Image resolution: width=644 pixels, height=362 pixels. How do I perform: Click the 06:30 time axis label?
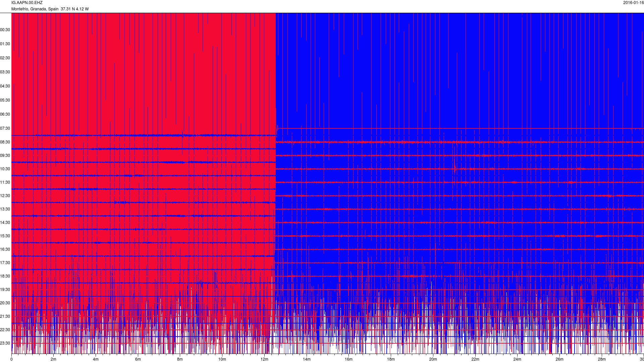point(5,114)
